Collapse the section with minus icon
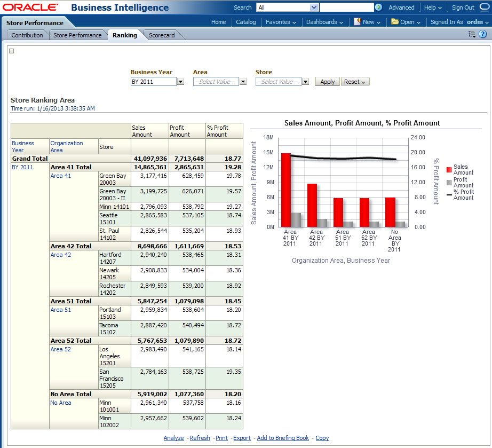Screen dimensions: 492x448 click(x=12, y=51)
